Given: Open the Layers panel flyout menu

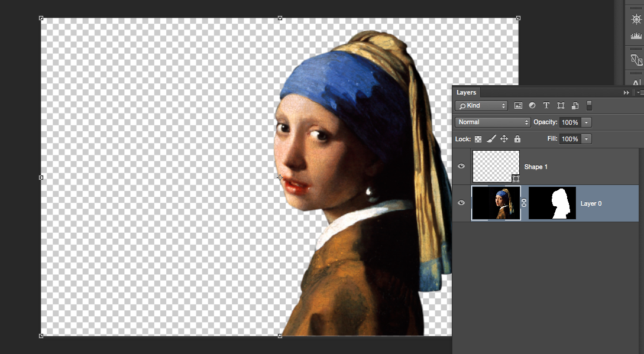Looking at the screenshot, I should click(x=639, y=93).
